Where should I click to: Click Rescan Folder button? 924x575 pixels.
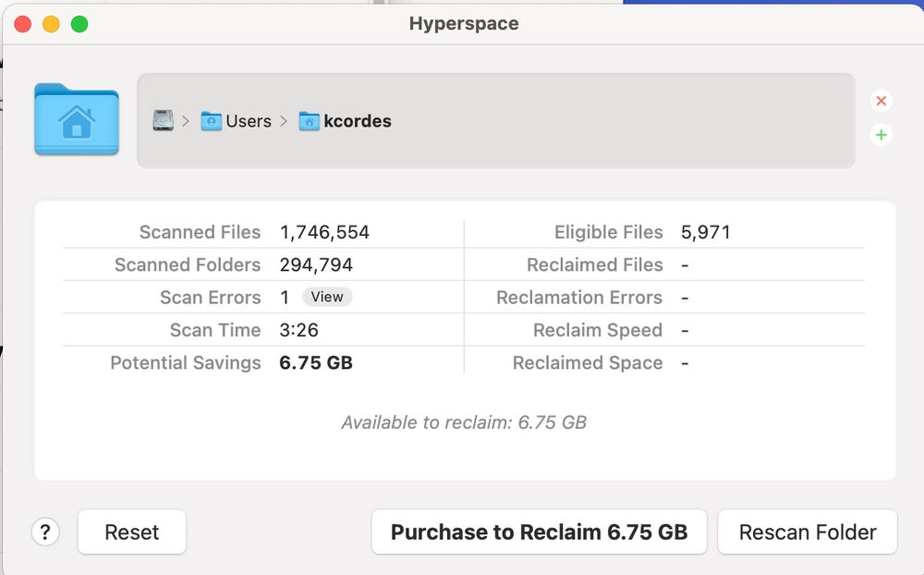[x=808, y=532]
